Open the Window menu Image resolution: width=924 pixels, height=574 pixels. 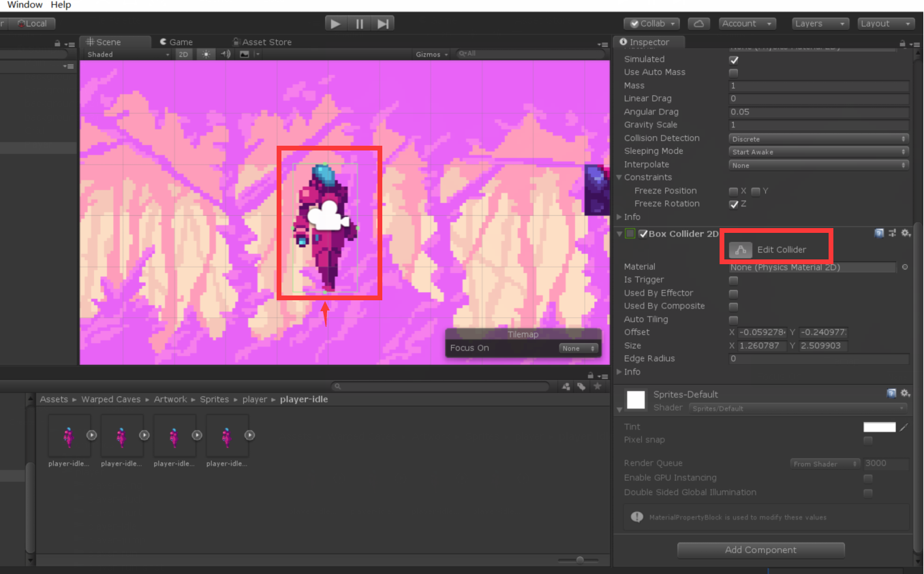[x=25, y=5]
